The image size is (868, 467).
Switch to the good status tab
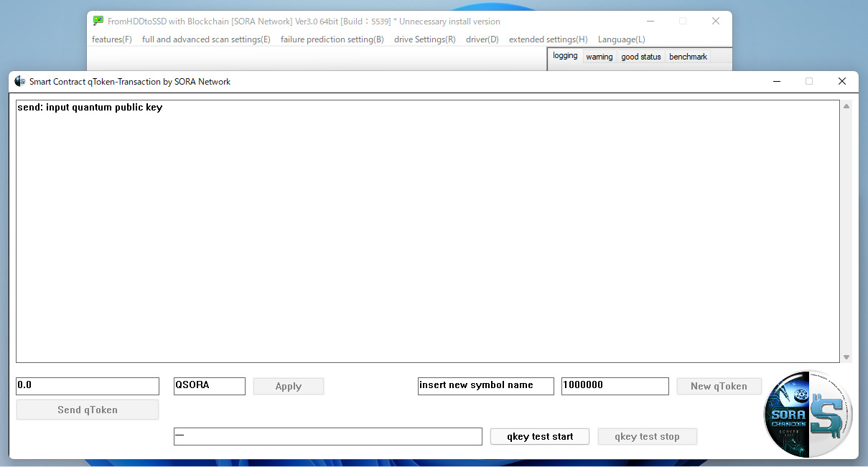(641, 57)
